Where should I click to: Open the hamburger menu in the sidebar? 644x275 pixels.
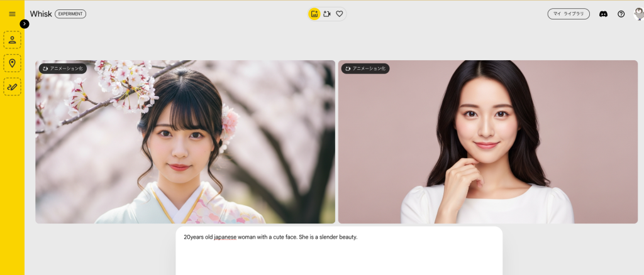pyautogui.click(x=12, y=14)
